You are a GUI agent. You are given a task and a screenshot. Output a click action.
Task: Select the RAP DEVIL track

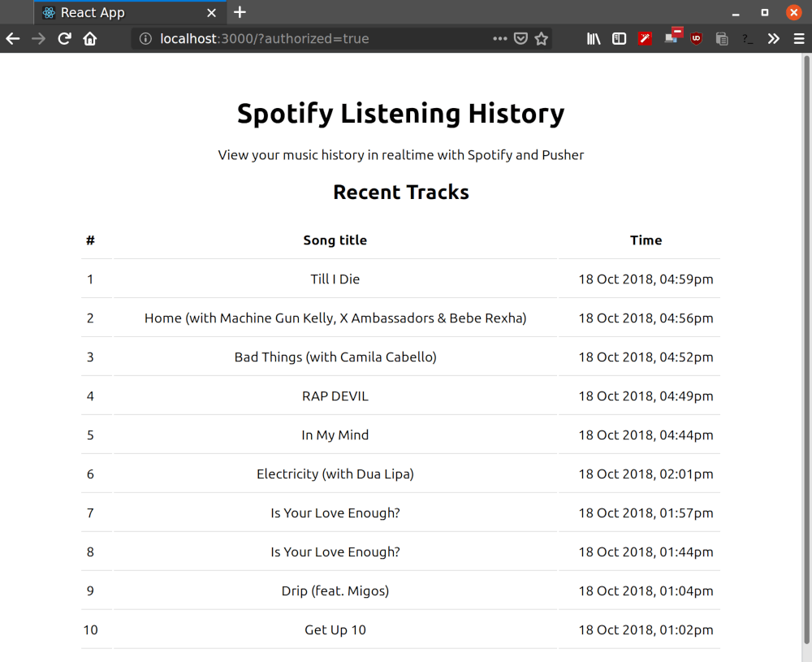pyautogui.click(x=335, y=396)
